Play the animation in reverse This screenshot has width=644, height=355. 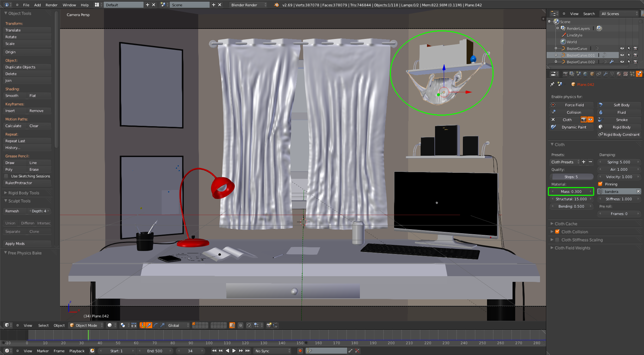[227, 351]
